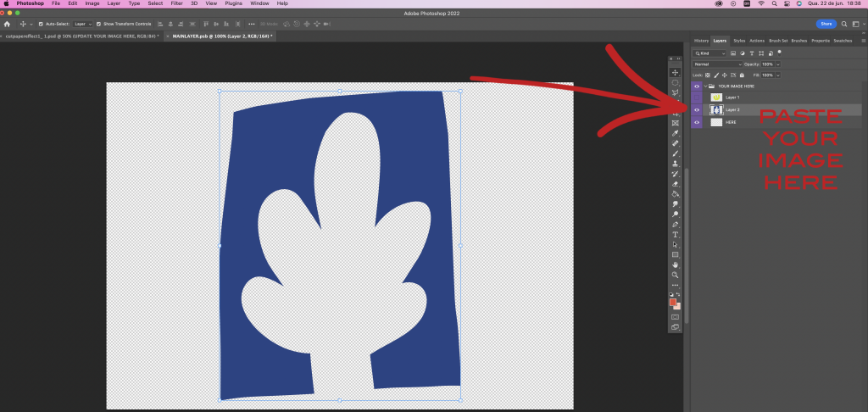Set the foreground color swatch
Image resolution: width=868 pixels, height=412 pixels.
click(x=672, y=302)
